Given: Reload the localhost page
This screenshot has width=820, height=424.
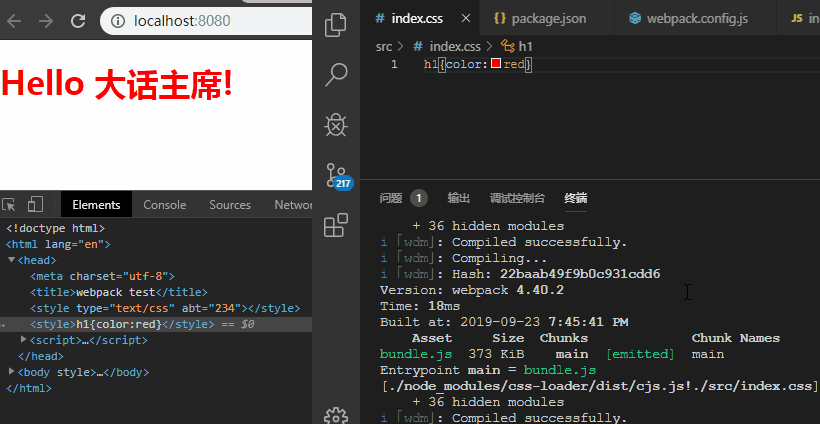Looking at the screenshot, I should tap(78, 21).
